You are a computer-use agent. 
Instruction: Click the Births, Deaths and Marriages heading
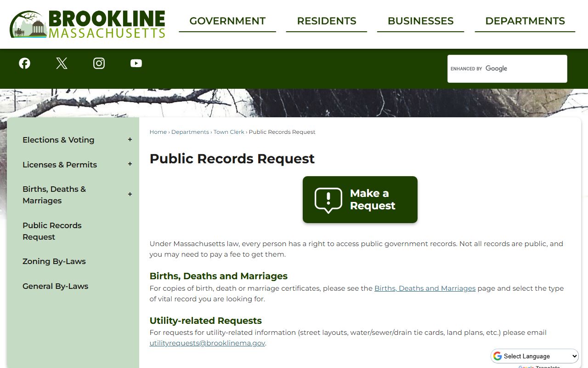tap(219, 276)
